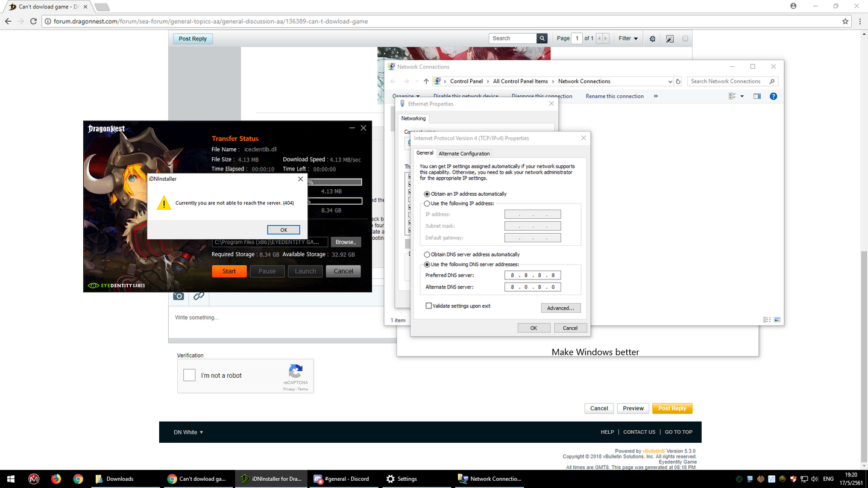Click the Advanced... button in IPv4 properties

click(561, 308)
